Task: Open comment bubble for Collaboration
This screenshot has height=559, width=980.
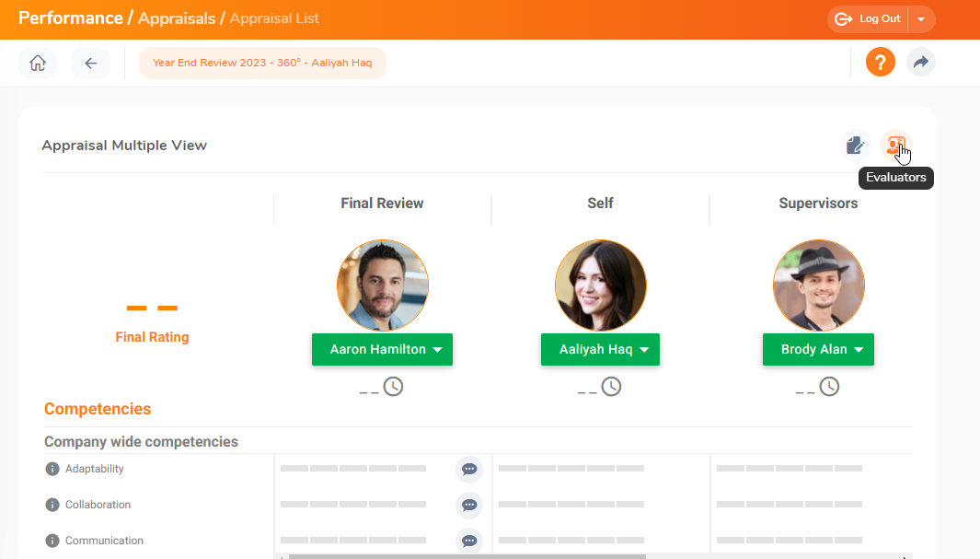Action: [x=469, y=505]
